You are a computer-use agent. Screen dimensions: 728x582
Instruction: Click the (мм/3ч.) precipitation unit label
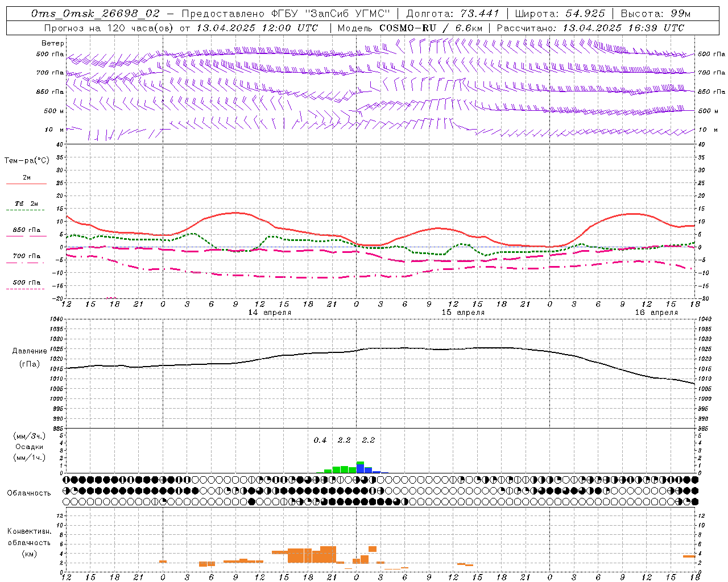click(30, 436)
